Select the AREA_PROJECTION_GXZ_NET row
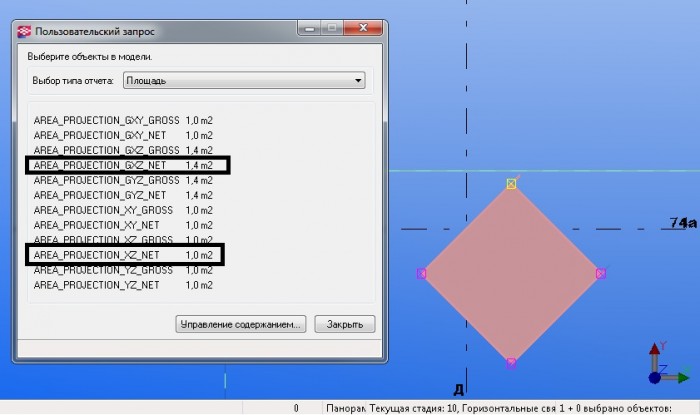 click(x=128, y=165)
